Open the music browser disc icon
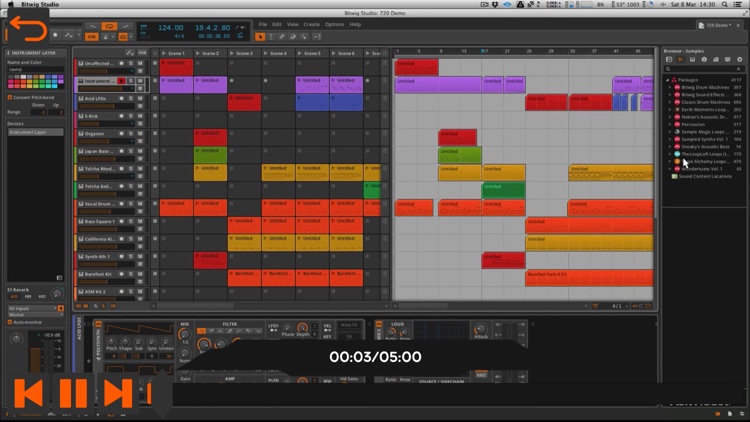 click(x=704, y=59)
